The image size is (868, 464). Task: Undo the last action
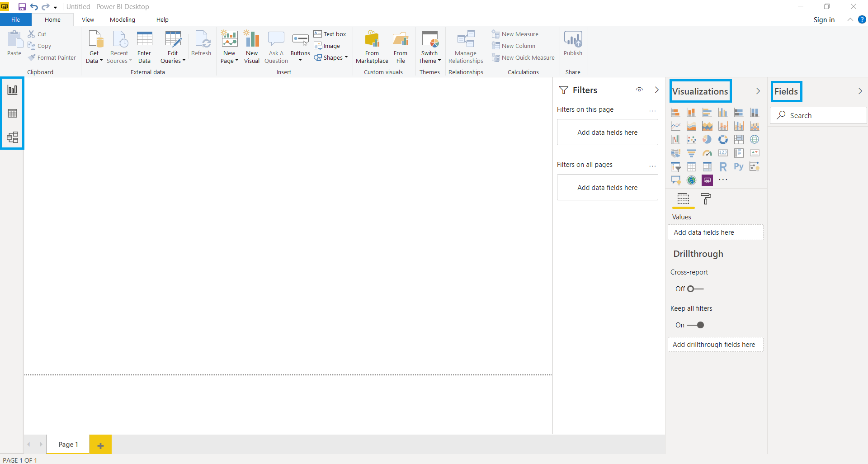click(34, 7)
